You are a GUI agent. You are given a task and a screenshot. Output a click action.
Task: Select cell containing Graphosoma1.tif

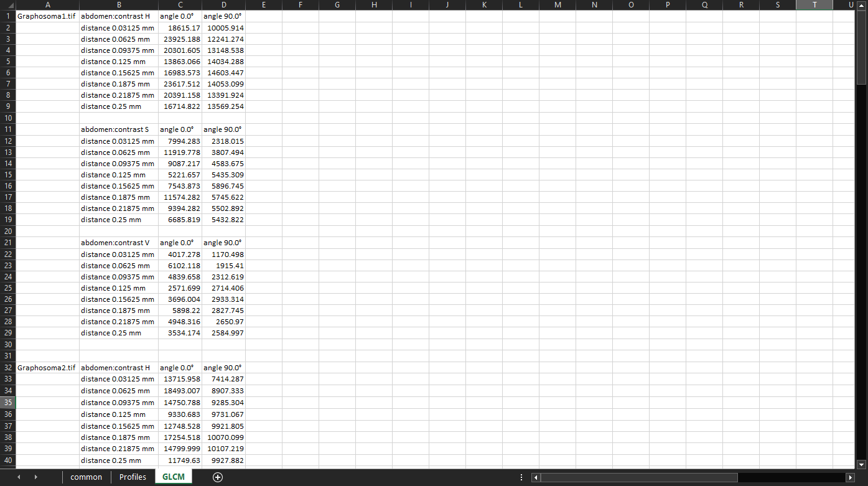point(47,16)
